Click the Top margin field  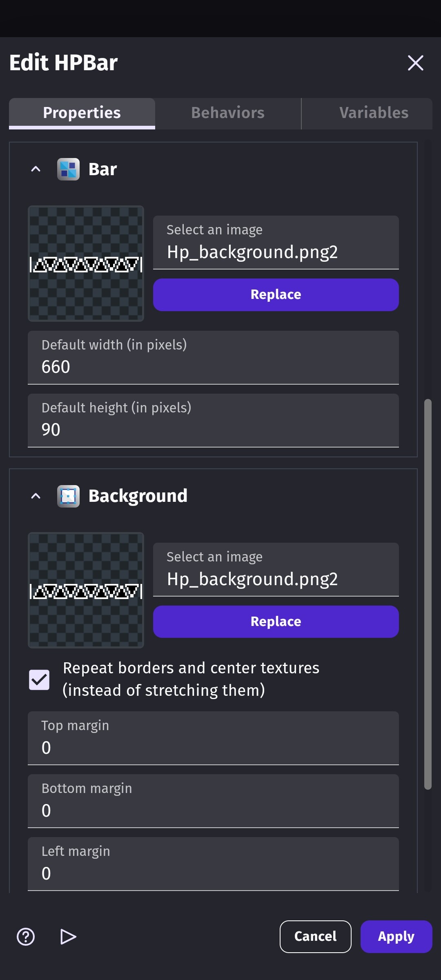point(213,747)
